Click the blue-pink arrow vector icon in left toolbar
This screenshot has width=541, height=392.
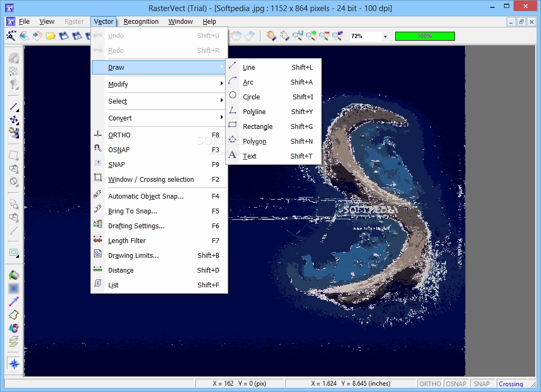click(14, 302)
